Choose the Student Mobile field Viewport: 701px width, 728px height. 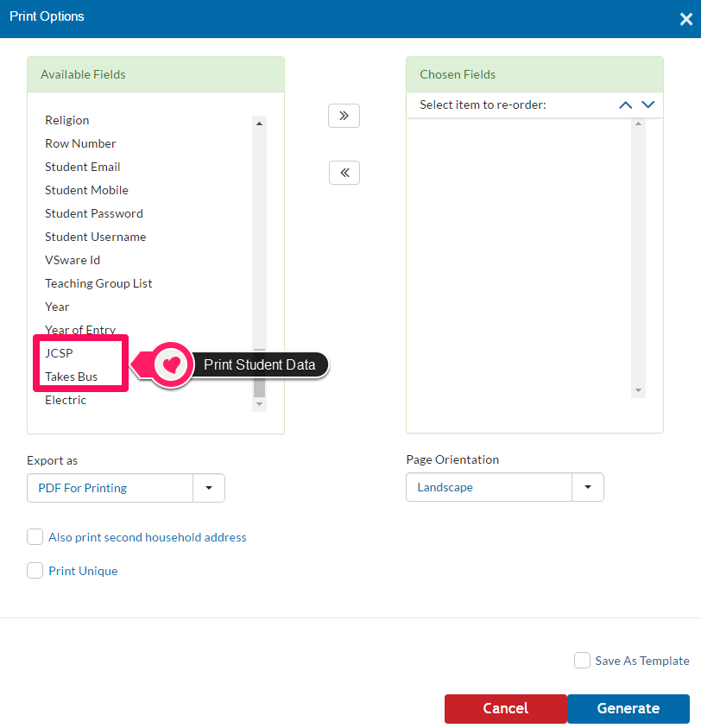point(86,190)
